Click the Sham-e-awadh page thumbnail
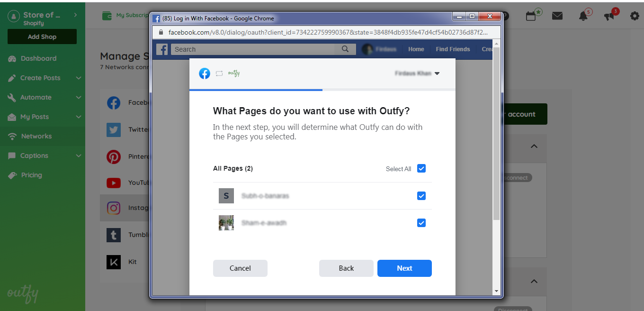This screenshot has width=644, height=311. click(226, 223)
